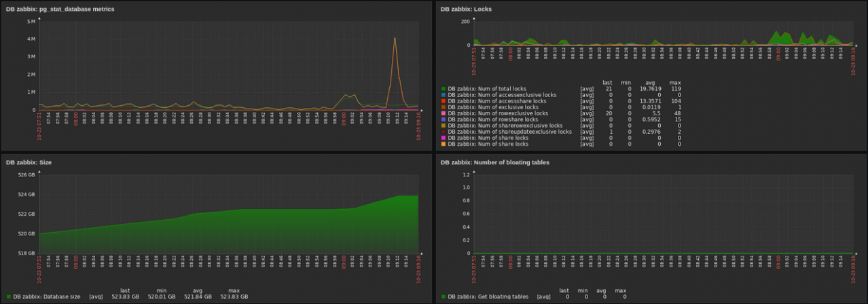Click the green Num of total locks swatch
This screenshot has height=304, width=868.
click(444, 89)
